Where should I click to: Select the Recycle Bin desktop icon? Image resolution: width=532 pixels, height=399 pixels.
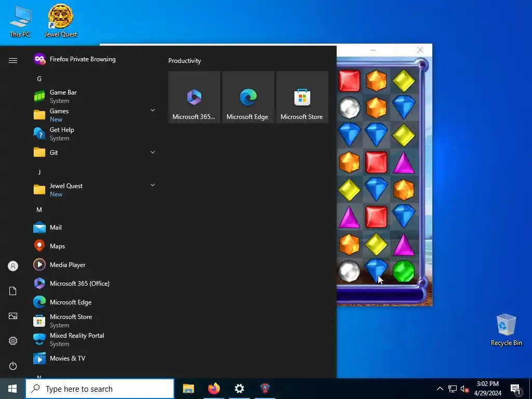(506, 330)
